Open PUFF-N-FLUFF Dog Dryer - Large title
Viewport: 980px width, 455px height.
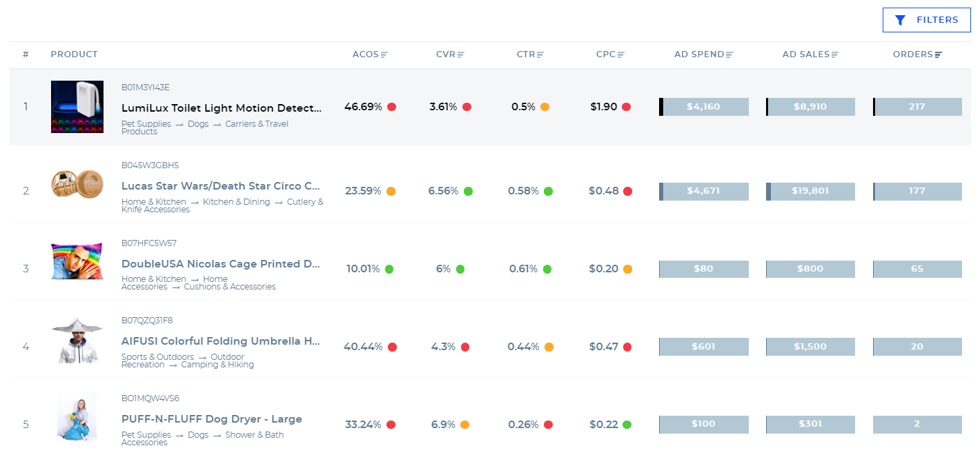pyautogui.click(x=212, y=419)
